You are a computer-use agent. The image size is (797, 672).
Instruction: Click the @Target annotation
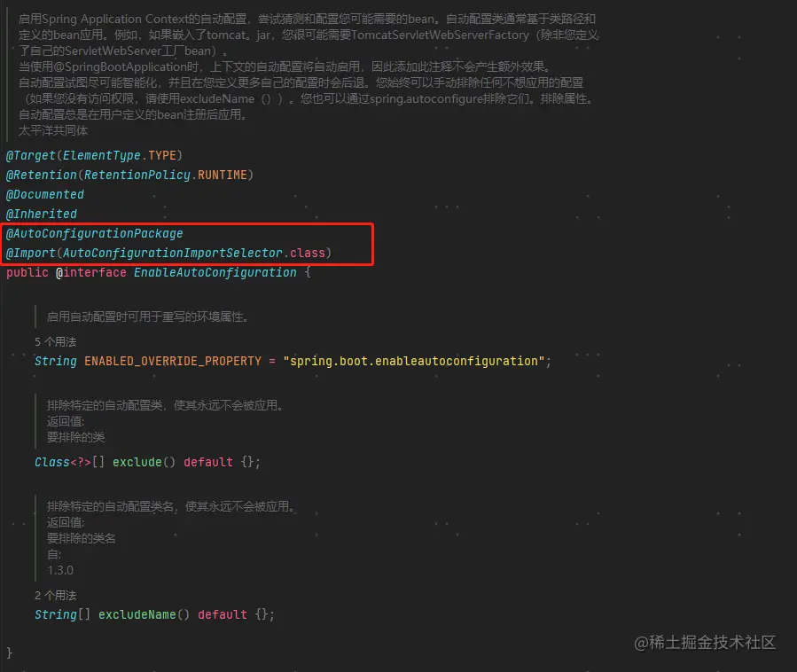(x=30, y=155)
